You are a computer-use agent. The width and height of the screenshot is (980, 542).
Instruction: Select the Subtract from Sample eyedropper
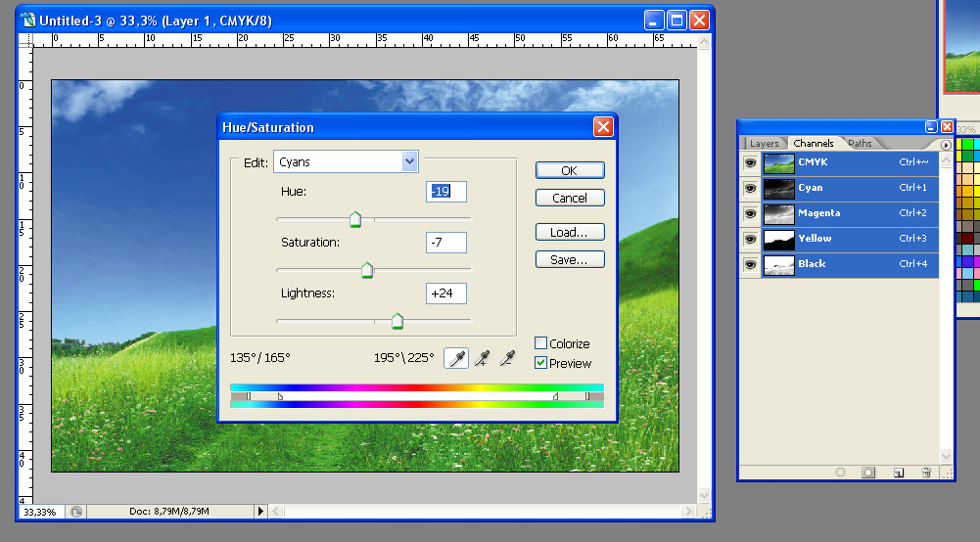tap(507, 358)
